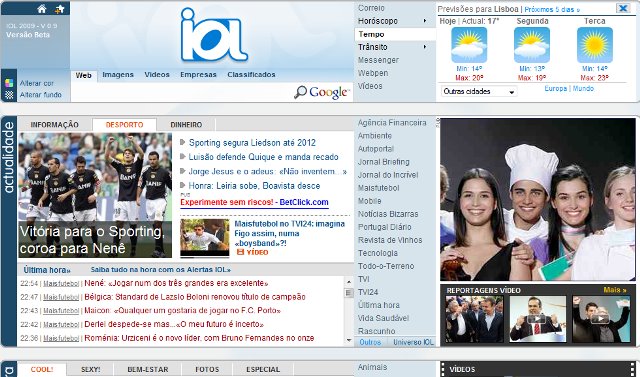The height and width of the screenshot is (377, 640).
Task: Switch to the Empresas search tab
Action: (x=198, y=75)
